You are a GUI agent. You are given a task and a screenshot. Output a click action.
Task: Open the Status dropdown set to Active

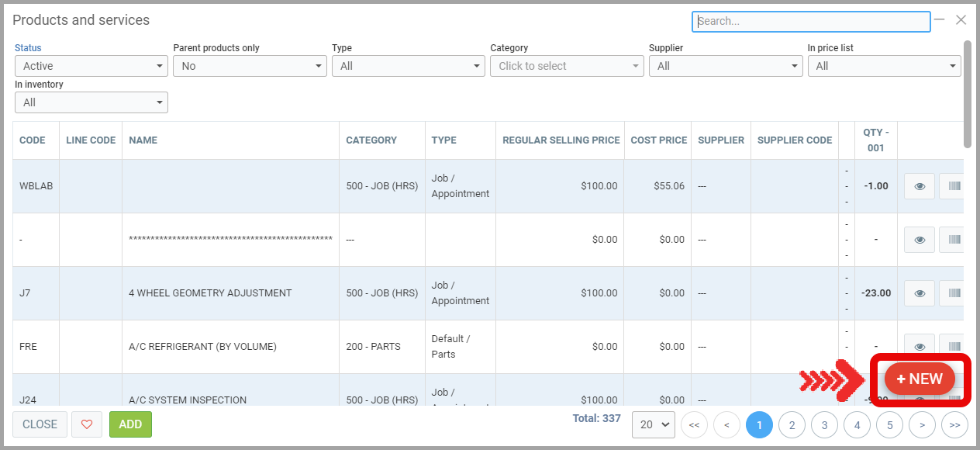pos(91,66)
